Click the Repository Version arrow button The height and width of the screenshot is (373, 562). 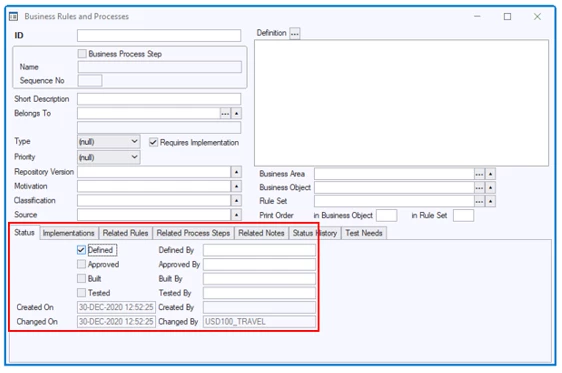click(236, 172)
